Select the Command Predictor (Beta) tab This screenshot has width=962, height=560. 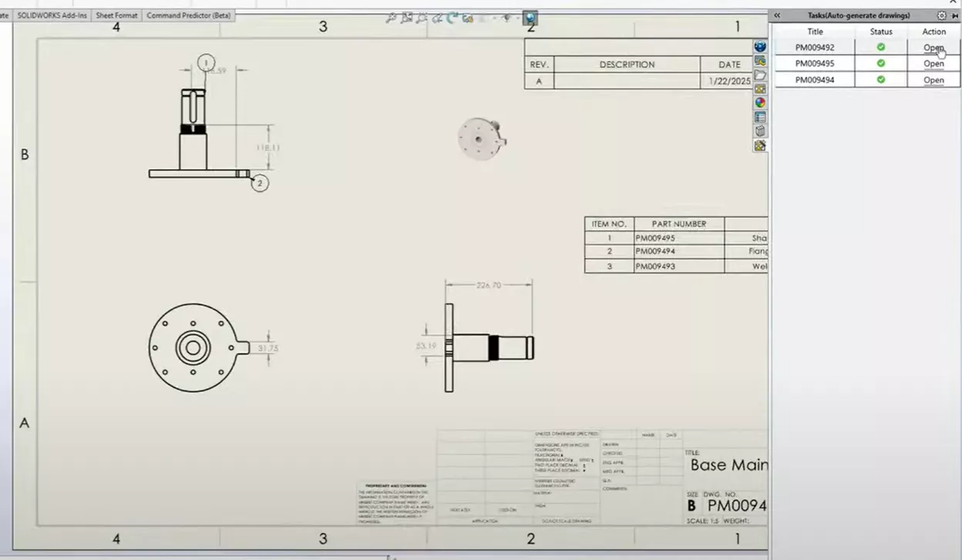click(x=188, y=15)
